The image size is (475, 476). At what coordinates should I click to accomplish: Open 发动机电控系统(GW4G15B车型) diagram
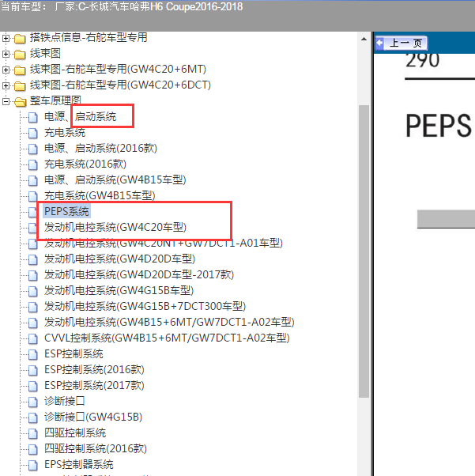point(119,290)
